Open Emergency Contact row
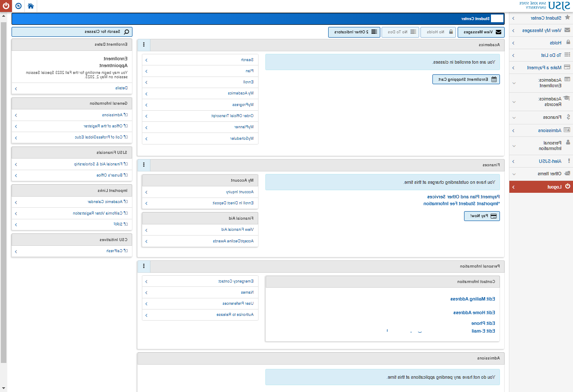This screenshot has width=573, height=392. click(x=200, y=281)
